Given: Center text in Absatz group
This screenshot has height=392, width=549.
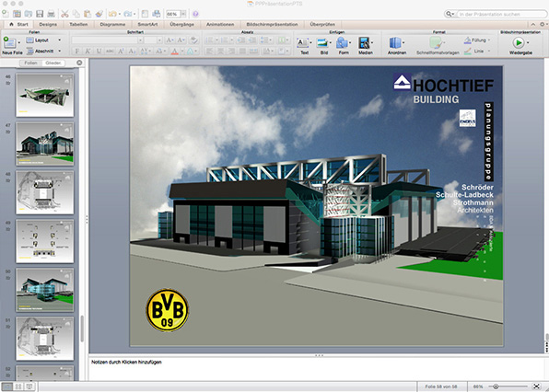Looking at the screenshot, I should pyautogui.click(x=220, y=51).
